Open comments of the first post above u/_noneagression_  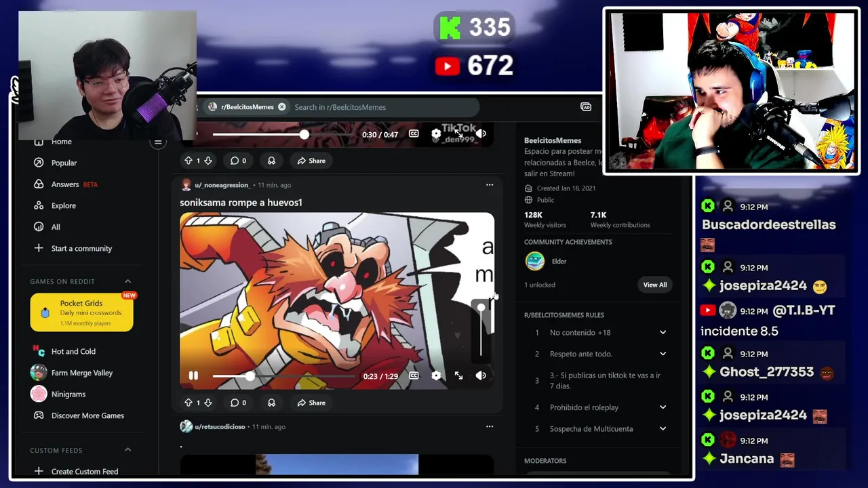pos(238,161)
